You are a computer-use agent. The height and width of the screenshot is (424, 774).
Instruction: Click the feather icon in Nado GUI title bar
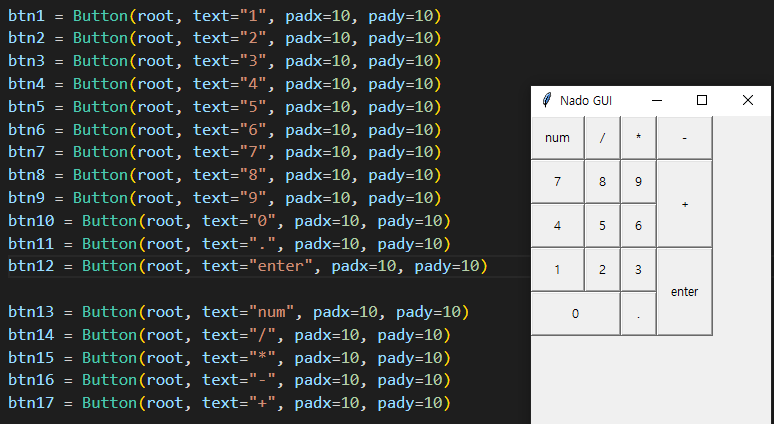pos(546,100)
